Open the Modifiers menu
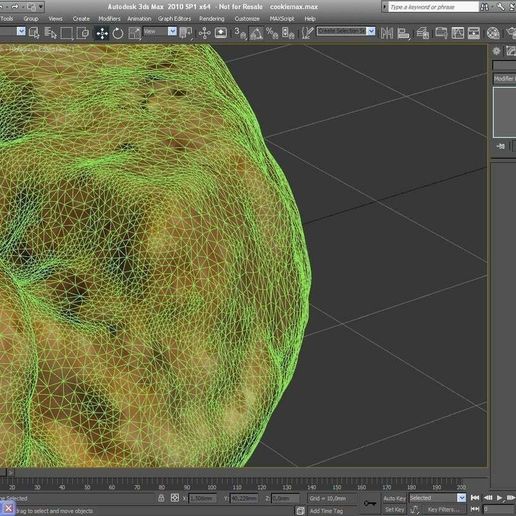516x516 pixels. 109,19
